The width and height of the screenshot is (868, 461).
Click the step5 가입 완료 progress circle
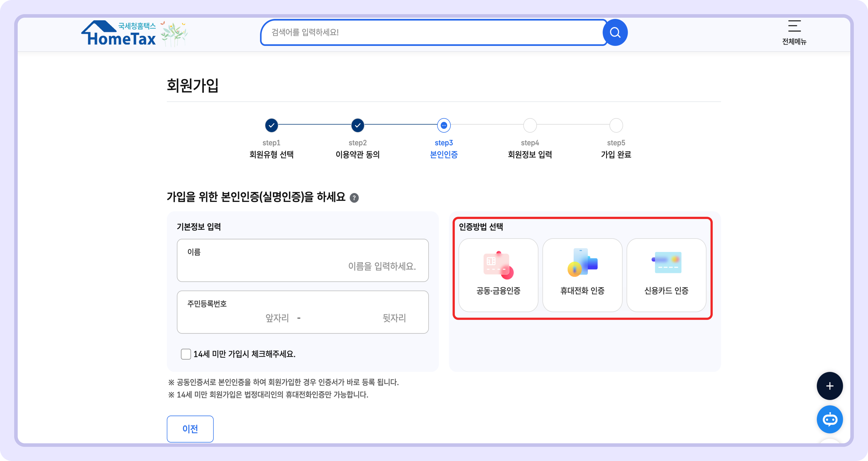click(616, 125)
